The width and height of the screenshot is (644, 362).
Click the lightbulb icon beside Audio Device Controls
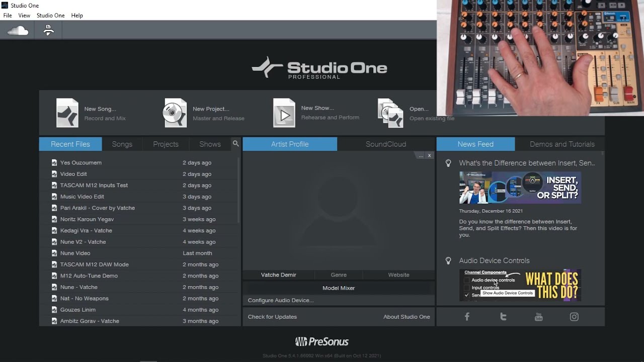tap(448, 260)
